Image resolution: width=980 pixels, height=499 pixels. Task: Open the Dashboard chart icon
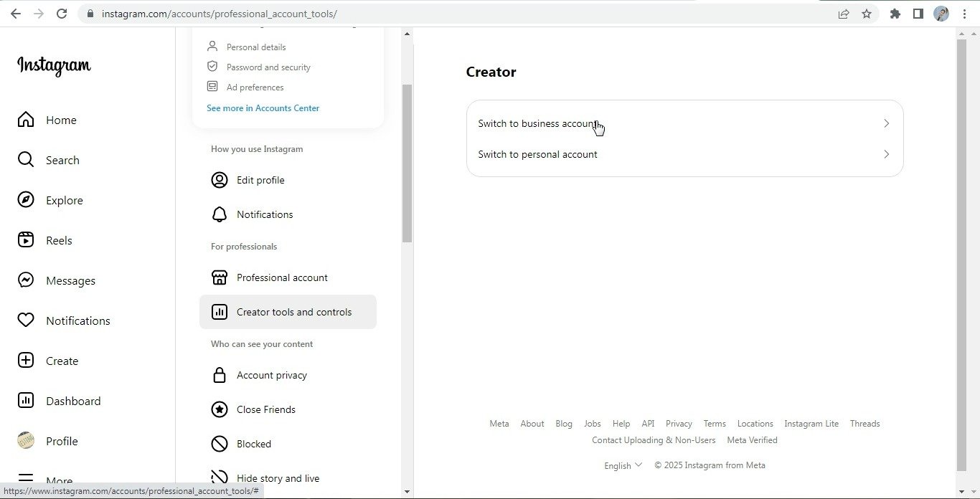tap(26, 400)
